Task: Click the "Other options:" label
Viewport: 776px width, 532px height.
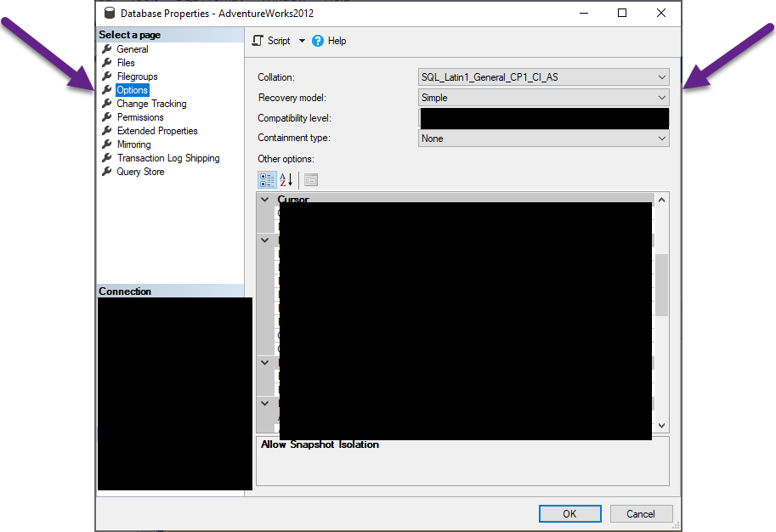Action: 286,159
